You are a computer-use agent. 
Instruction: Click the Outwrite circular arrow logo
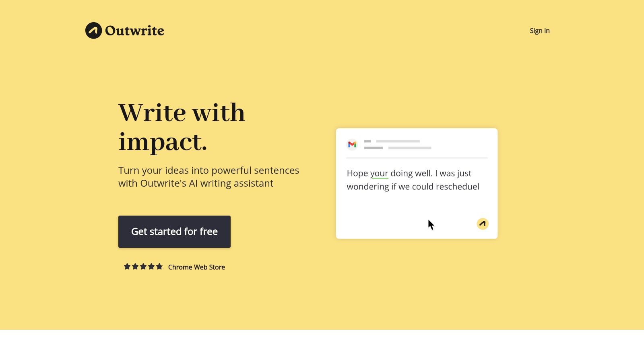[93, 31]
